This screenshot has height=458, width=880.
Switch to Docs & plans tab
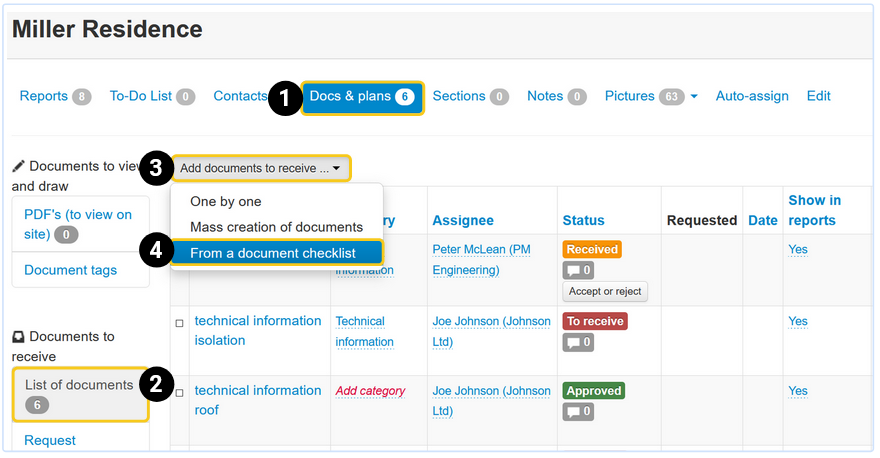[361, 96]
